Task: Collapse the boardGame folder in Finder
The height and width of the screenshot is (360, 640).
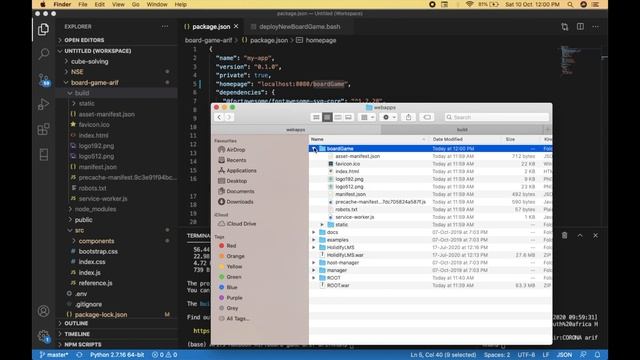Action: 314,149
